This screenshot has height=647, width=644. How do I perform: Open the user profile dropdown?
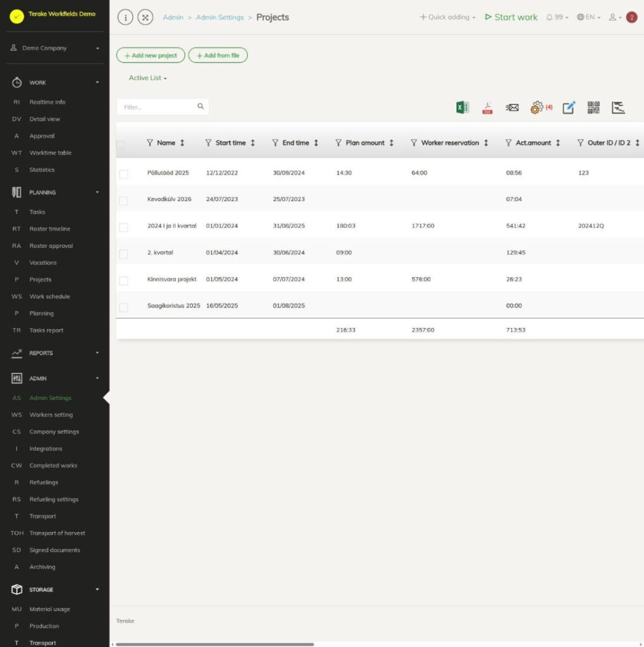[615, 17]
